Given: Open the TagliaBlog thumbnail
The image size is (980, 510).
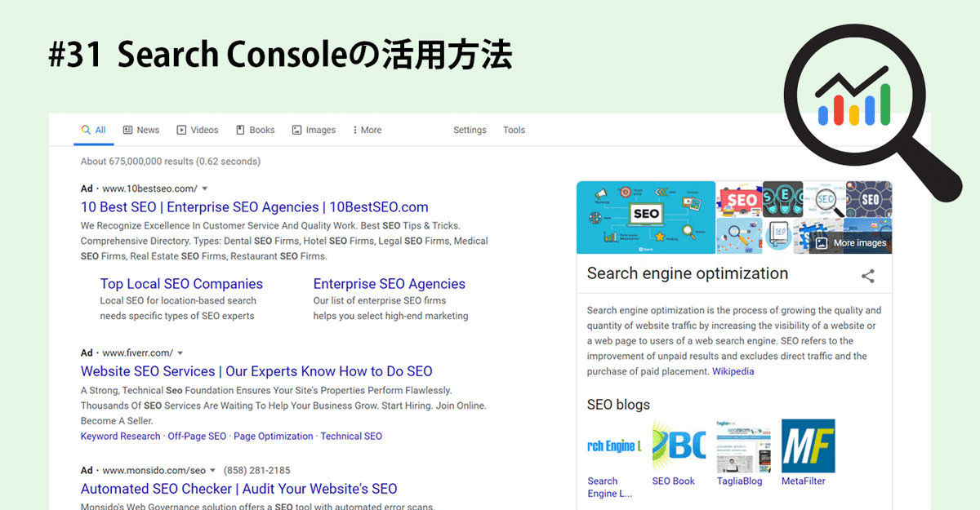Looking at the screenshot, I should (743, 446).
